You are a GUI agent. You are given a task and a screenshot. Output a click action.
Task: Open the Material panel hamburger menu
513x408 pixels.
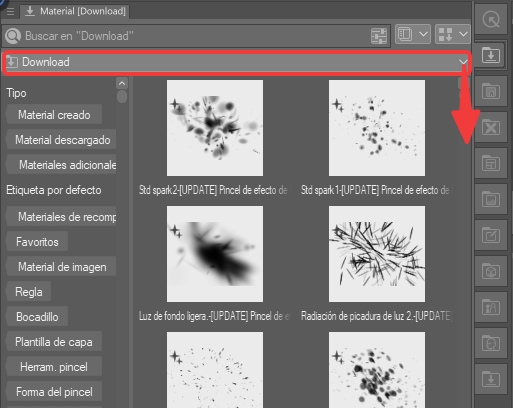coord(10,12)
